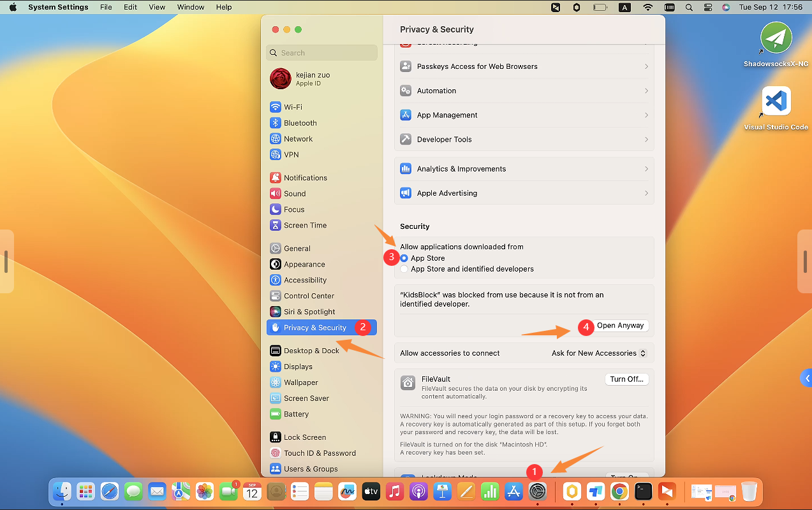Open Calendar from the Dock
Screen dimensions: 812x510
pyautogui.click(x=252, y=492)
